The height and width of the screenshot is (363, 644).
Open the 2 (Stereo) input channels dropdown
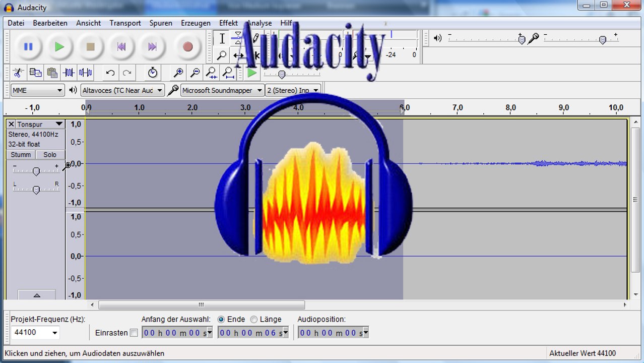coord(293,90)
